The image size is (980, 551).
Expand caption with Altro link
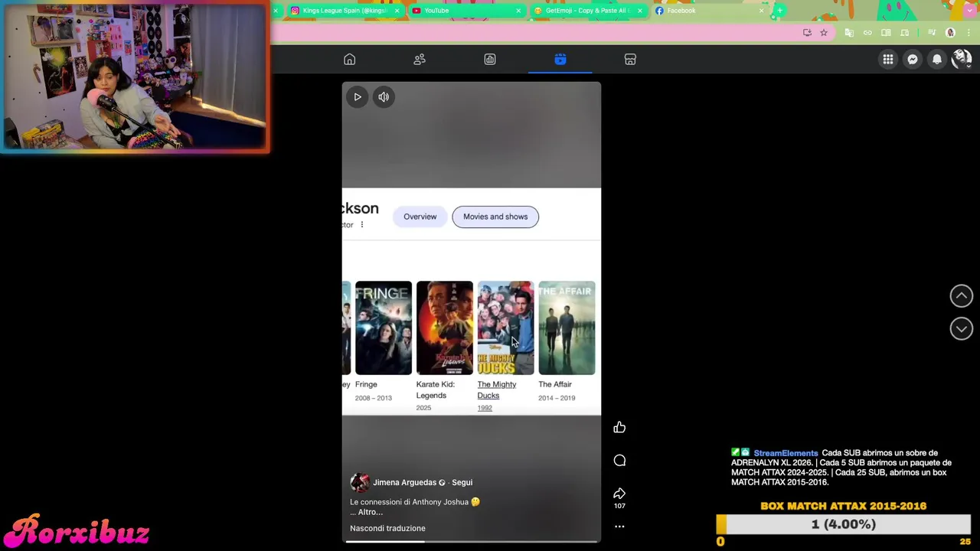coord(371,512)
